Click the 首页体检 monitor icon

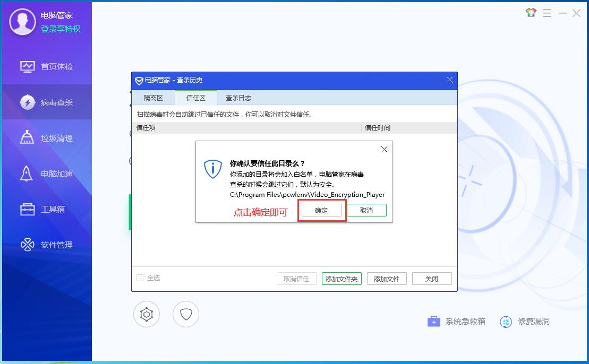(x=28, y=67)
